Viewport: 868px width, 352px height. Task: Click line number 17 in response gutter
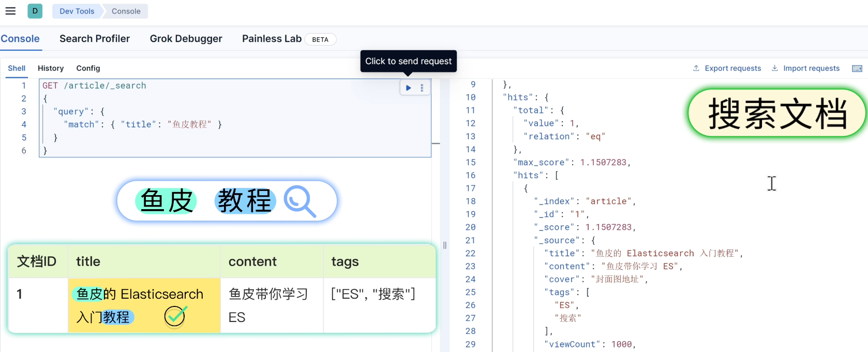pyautogui.click(x=470, y=188)
